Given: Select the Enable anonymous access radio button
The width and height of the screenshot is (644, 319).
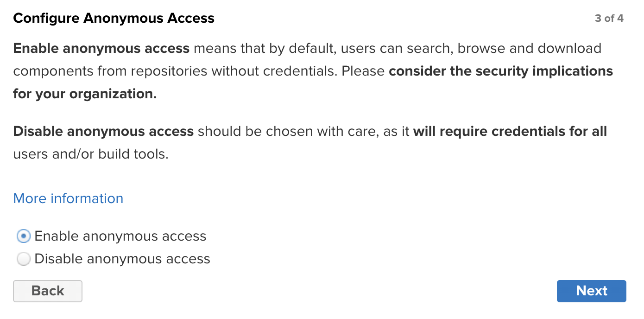Looking at the screenshot, I should [x=23, y=236].
